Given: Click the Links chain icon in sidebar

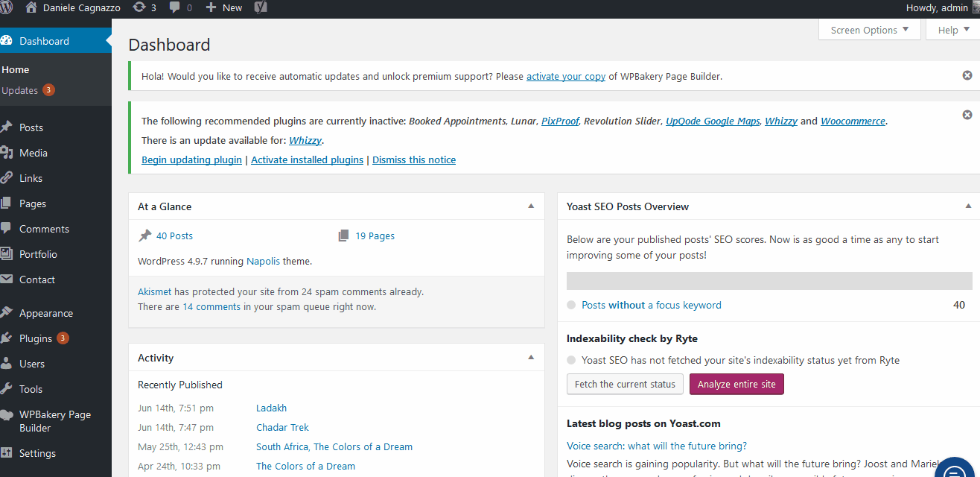Looking at the screenshot, I should [x=6, y=178].
